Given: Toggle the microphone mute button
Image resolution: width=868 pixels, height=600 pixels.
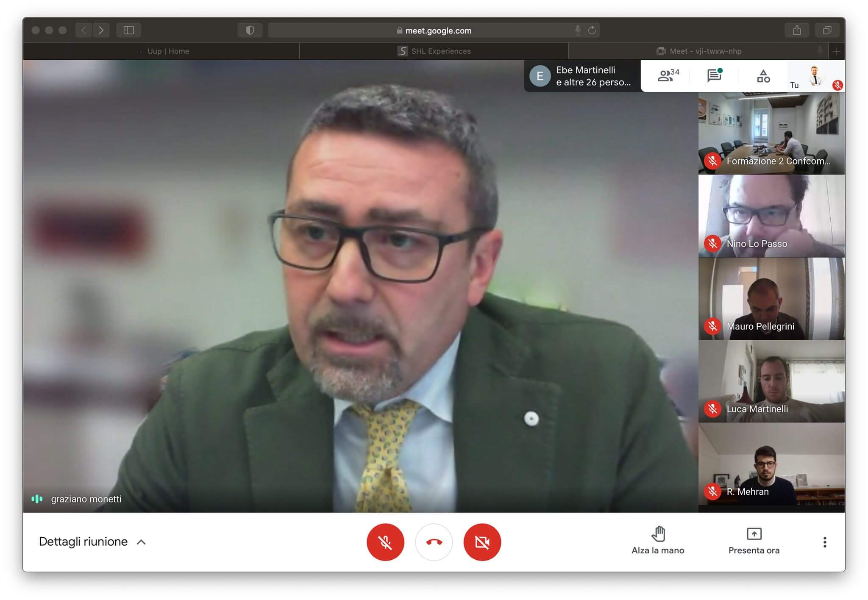Looking at the screenshot, I should tap(385, 542).
